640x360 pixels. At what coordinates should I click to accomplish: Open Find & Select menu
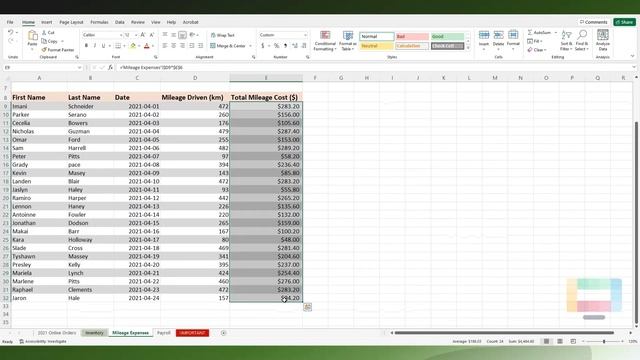(582, 40)
